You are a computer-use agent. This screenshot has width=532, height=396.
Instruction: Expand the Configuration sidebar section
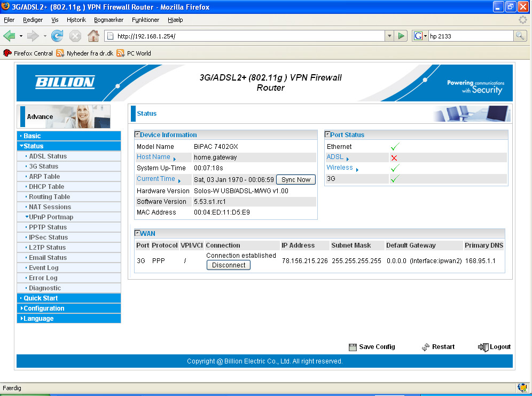[x=44, y=308]
